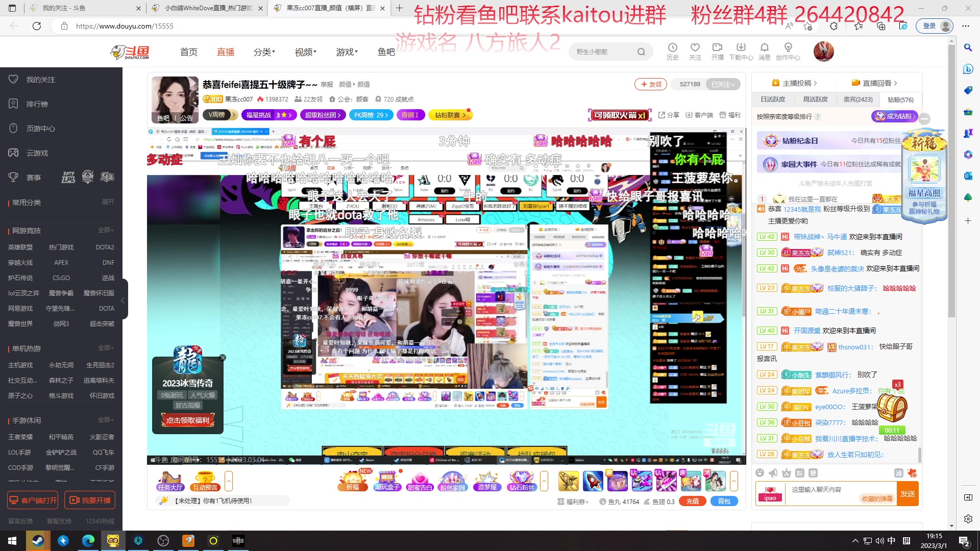Open the 游戏 dropdown menu
Viewport: 980px width, 551px height.
(346, 52)
